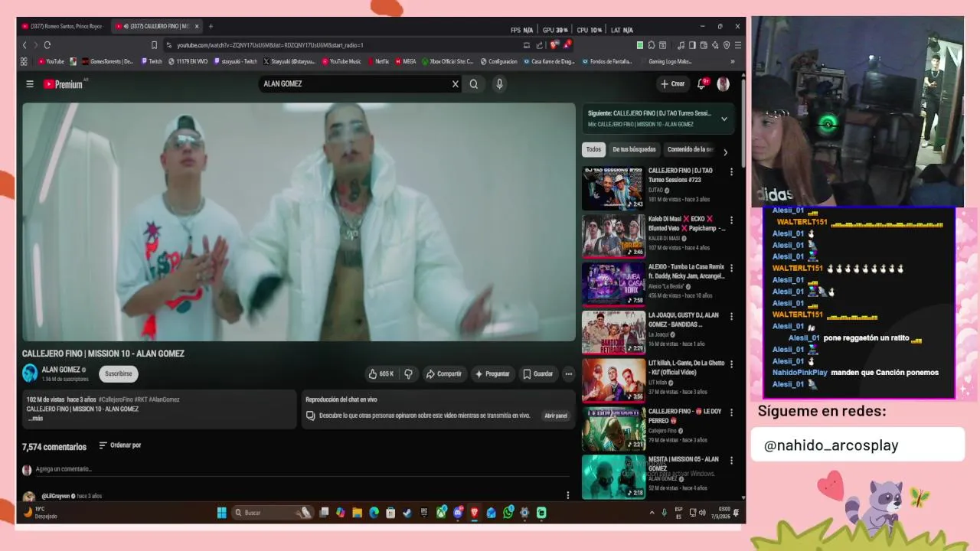Open WhatsApp from the taskbar
The height and width of the screenshot is (551, 980).
pyautogui.click(x=508, y=513)
